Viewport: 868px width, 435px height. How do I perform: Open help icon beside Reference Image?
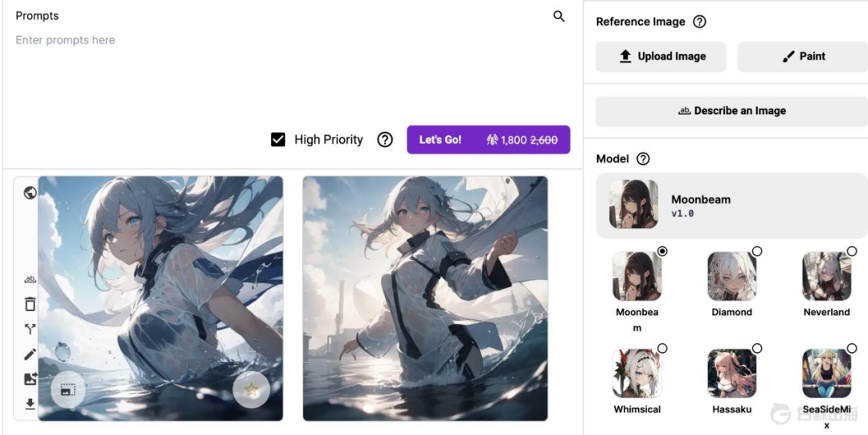699,22
